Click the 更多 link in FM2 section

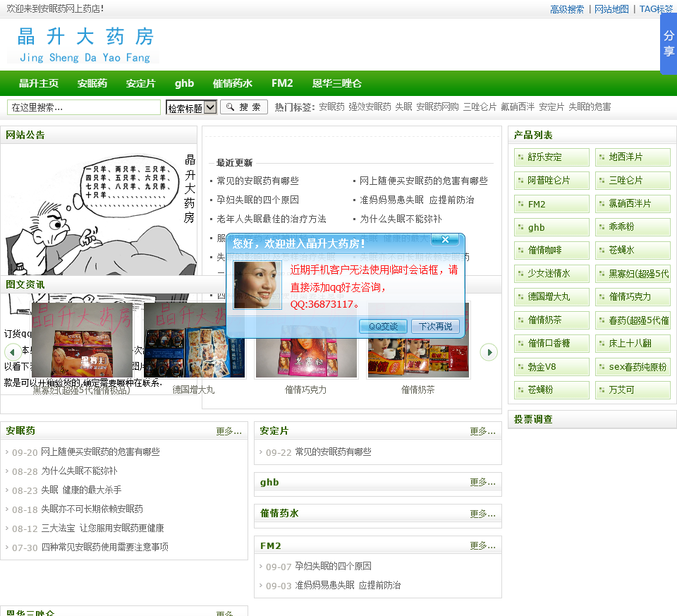click(x=482, y=545)
